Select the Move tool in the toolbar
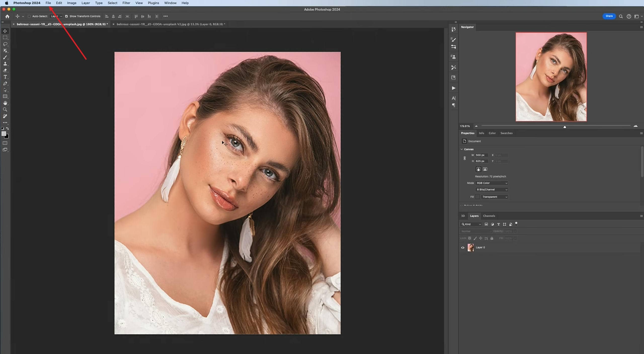The image size is (644, 354). click(x=5, y=31)
